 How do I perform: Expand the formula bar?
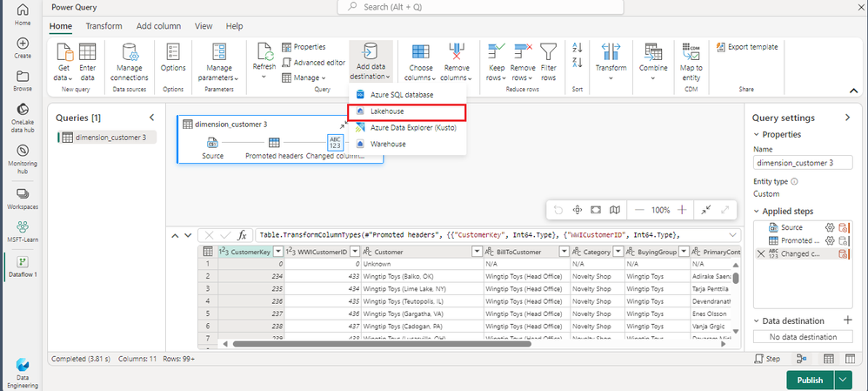pyautogui.click(x=733, y=235)
